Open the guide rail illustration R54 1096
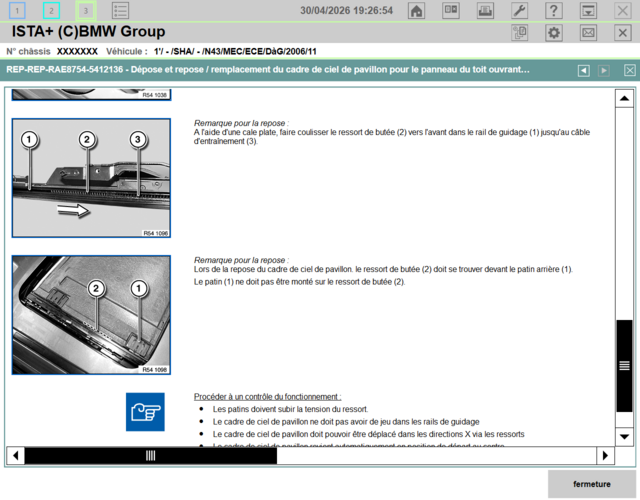640x500 pixels. click(x=91, y=178)
